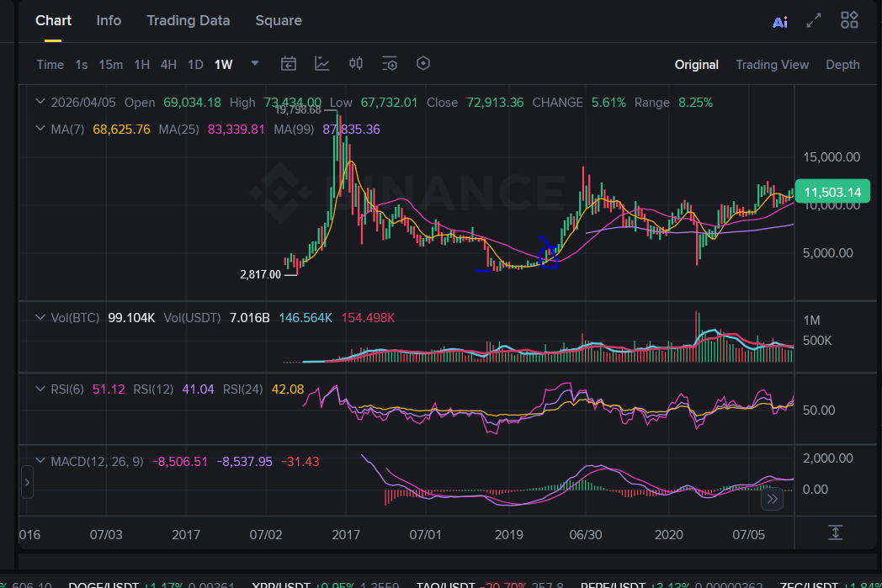Image resolution: width=882 pixels, height=588 pixels.
Task: Select the Original chart view
Action: (696, 65)
